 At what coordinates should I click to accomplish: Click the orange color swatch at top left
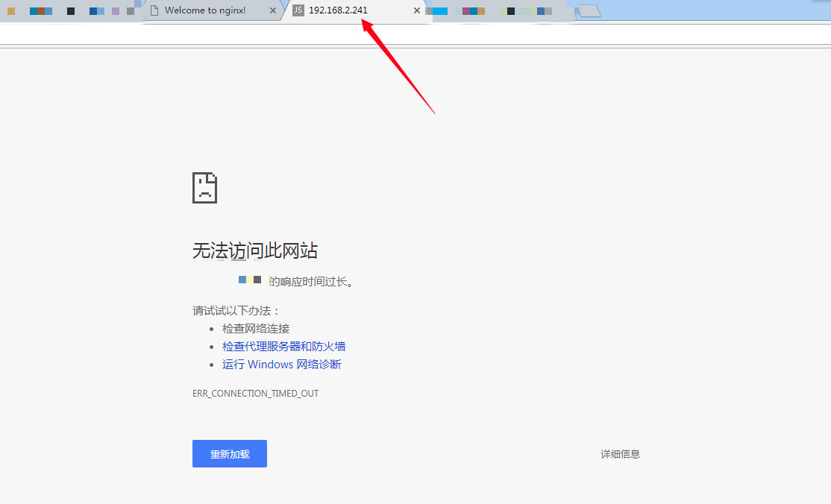tap(11, 10)
